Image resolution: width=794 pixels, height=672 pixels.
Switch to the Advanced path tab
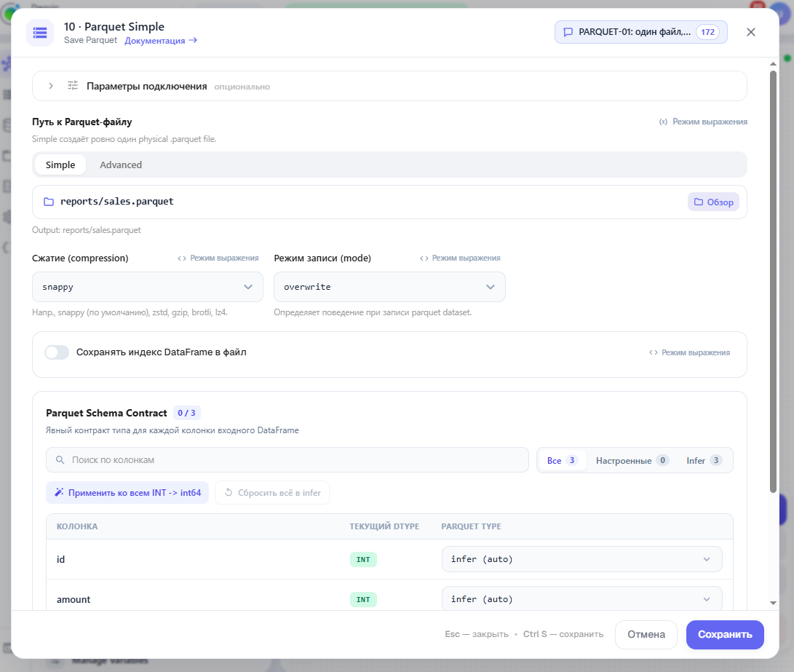pos(121,165)
